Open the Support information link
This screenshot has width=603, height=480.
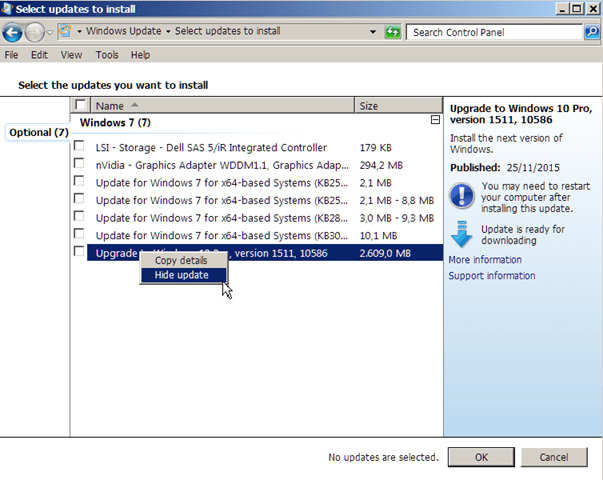[492, 276]
